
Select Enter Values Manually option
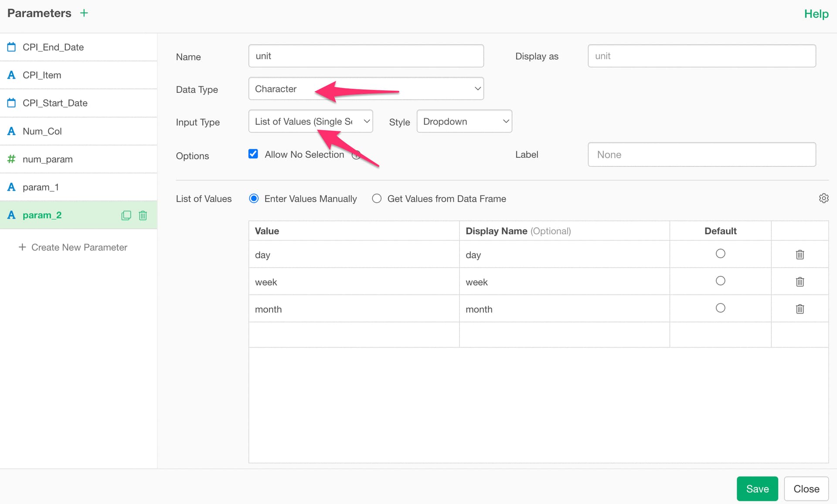[254, 199]
